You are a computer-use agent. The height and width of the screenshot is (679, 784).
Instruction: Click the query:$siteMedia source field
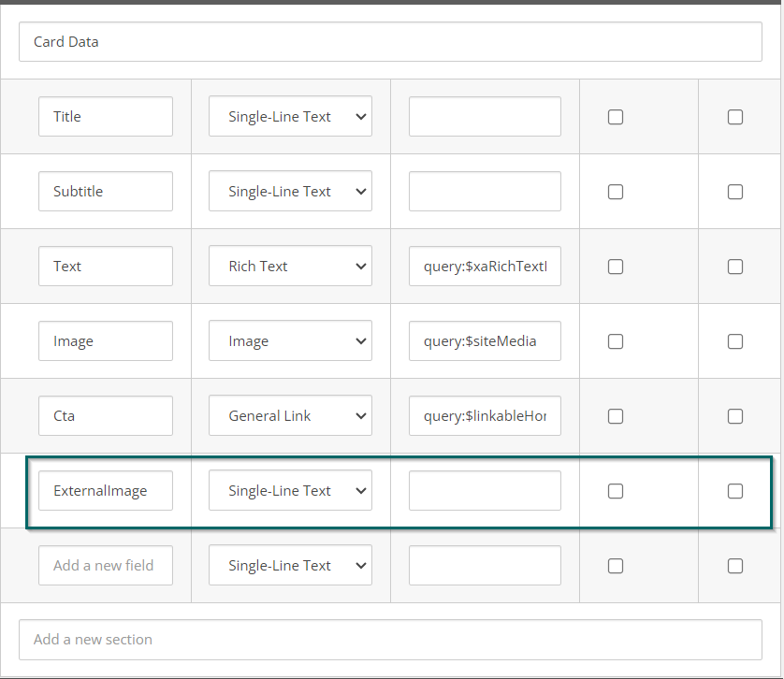485,341
